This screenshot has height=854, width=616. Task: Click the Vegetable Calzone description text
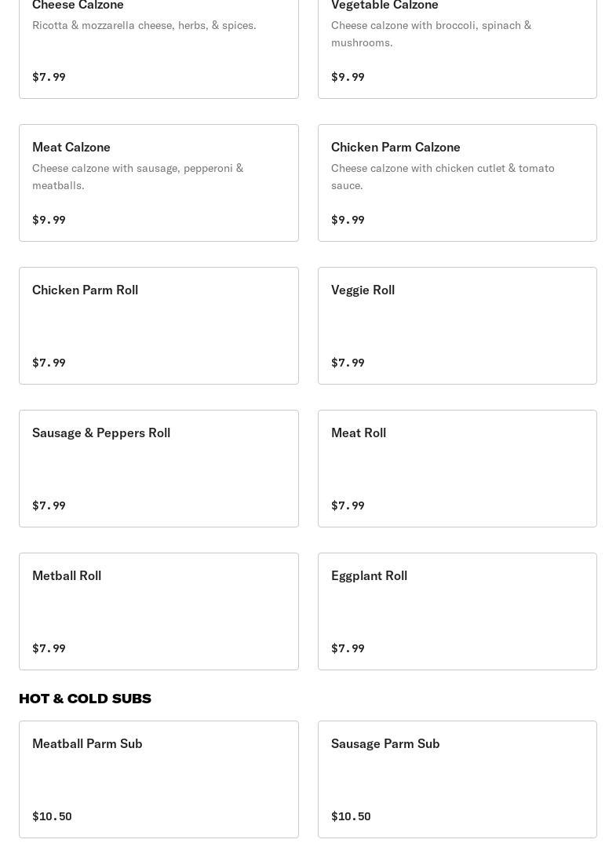(x=431, y=34)
